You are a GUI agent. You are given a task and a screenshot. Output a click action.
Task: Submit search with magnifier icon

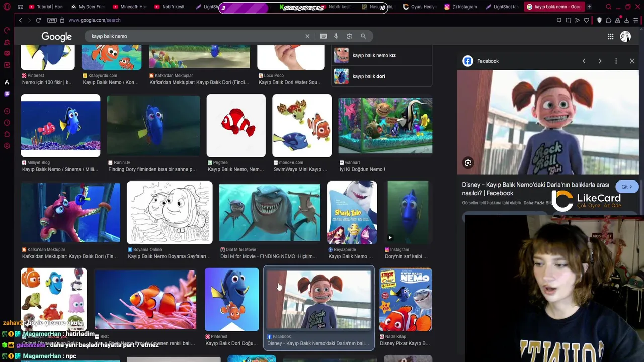pyautogui.click(x=363, y=36)
